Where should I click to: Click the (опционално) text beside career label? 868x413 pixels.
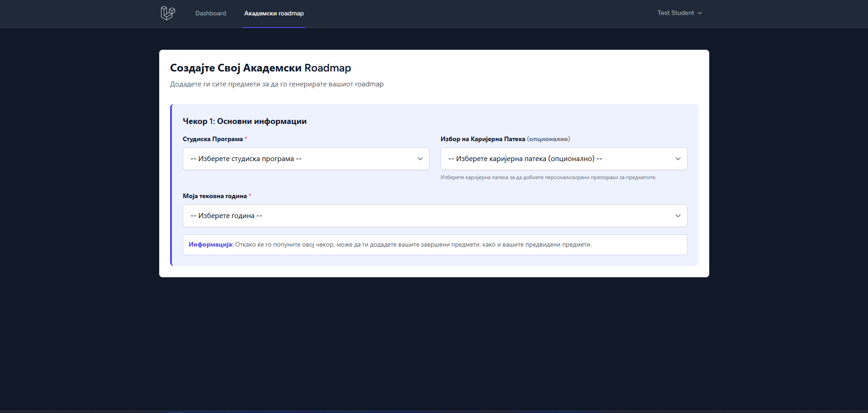pyautogui.click(x=548, y=139)
